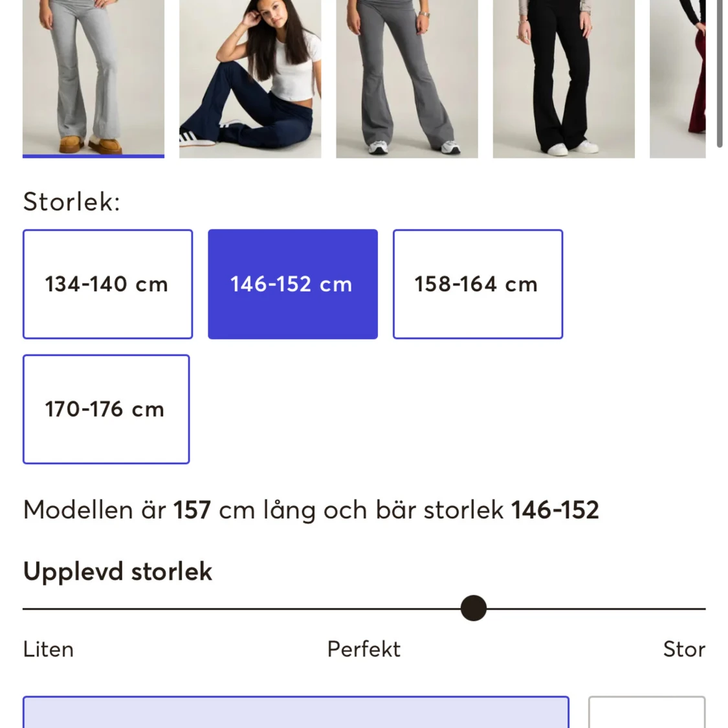Click the wide light-purple button at bottom
Screen dimensions: 728x728
click(296, 712)
